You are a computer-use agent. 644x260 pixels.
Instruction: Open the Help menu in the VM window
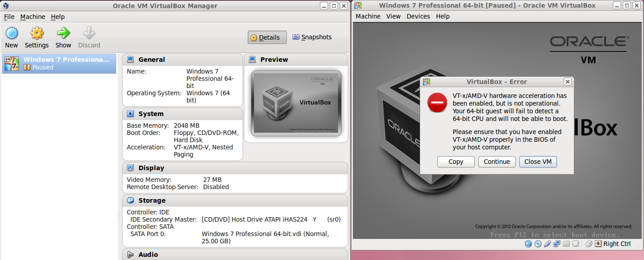pyautogui.click(x=443, y=16)
